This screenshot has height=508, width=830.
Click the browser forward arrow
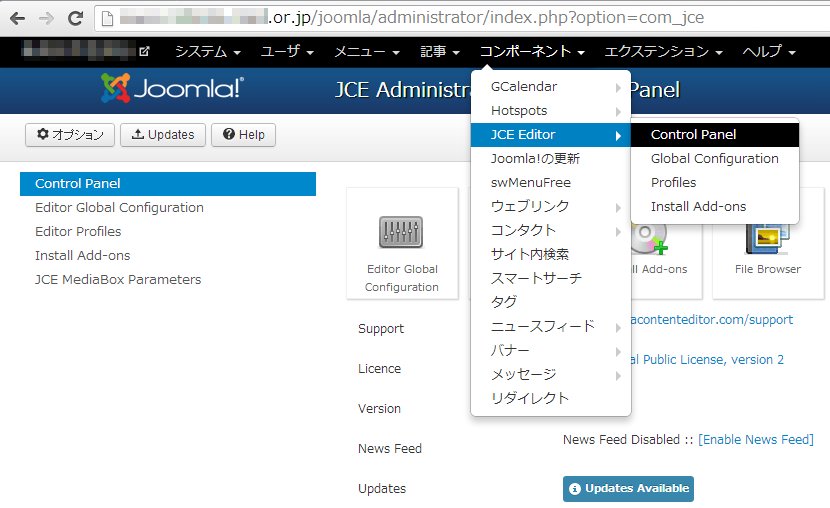(x=46, y=18)
